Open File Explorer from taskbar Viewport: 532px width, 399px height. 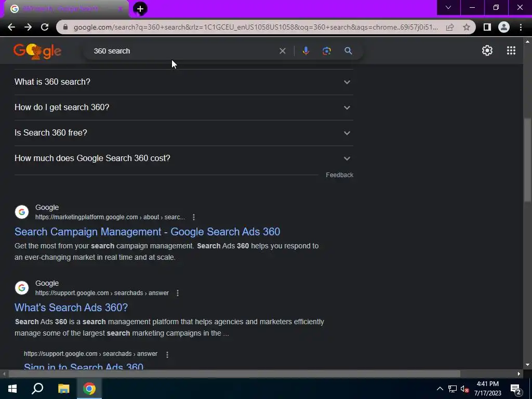pos(63,389)
